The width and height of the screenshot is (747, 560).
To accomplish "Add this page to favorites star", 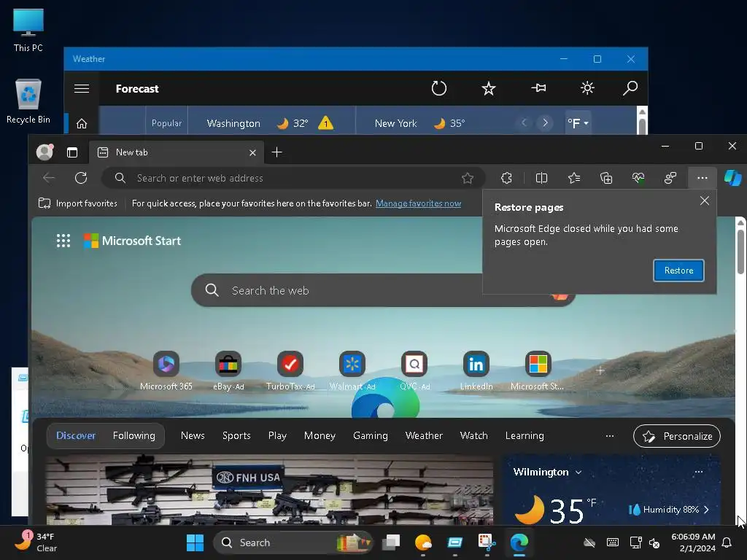I will 468,178.
